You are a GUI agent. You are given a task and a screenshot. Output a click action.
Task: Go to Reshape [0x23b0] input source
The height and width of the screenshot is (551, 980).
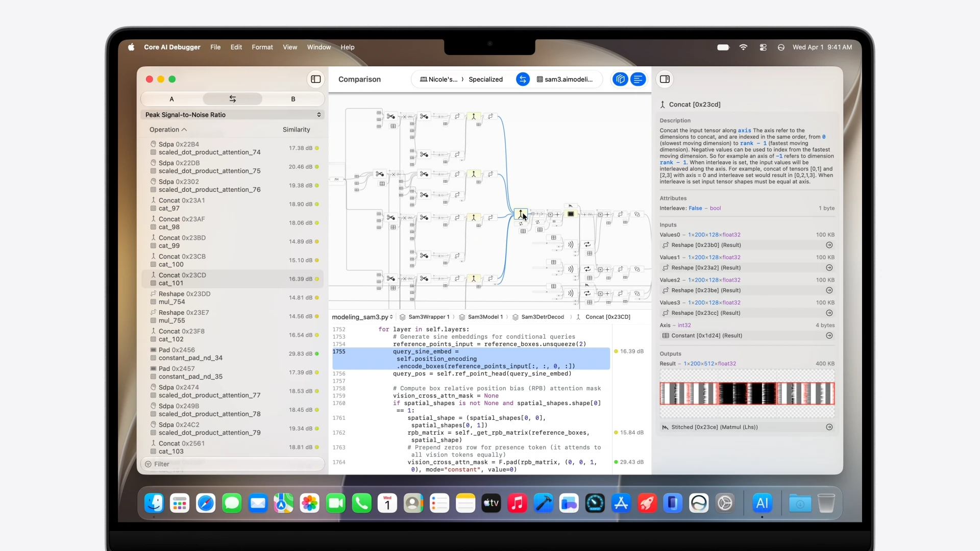tap(829, 245)
